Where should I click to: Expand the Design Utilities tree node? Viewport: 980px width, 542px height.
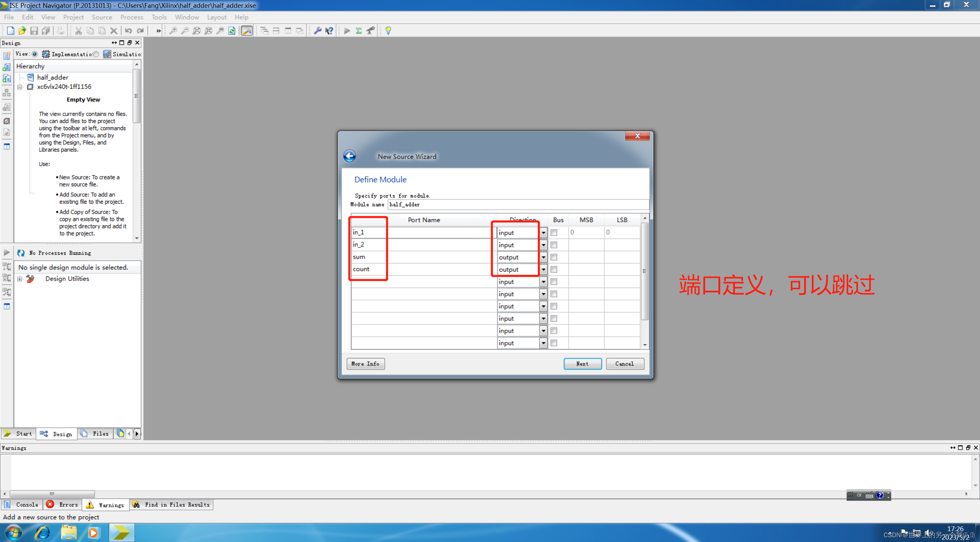tap(20, 279)
